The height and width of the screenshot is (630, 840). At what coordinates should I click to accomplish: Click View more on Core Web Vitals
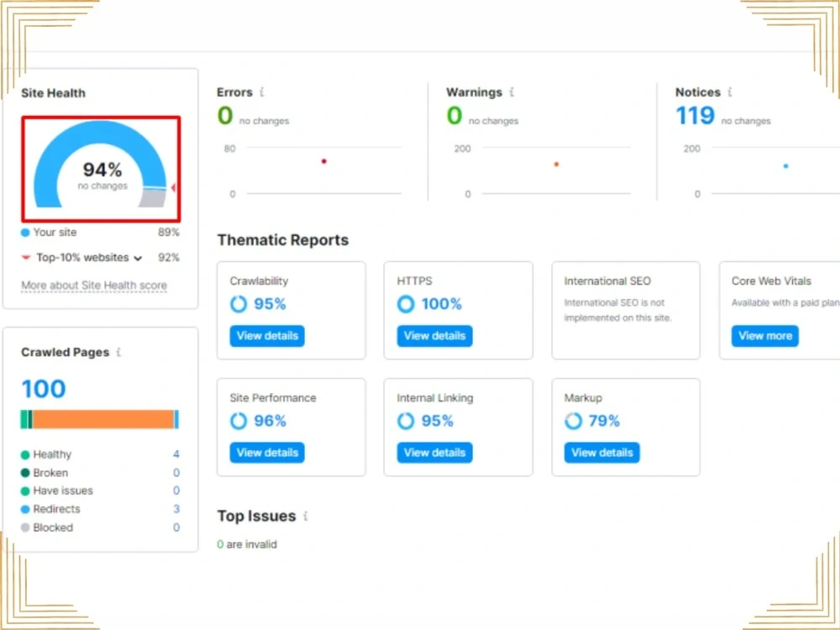point(765,336)
